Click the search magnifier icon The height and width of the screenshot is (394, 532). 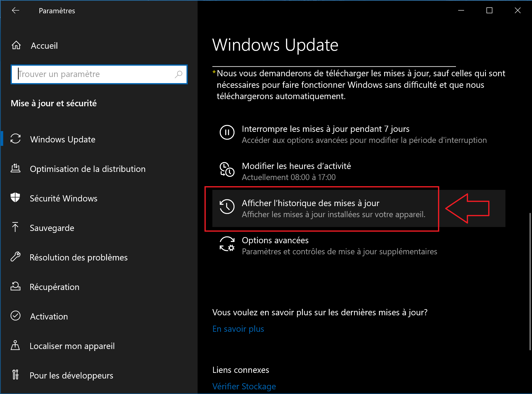coord(178,74)
